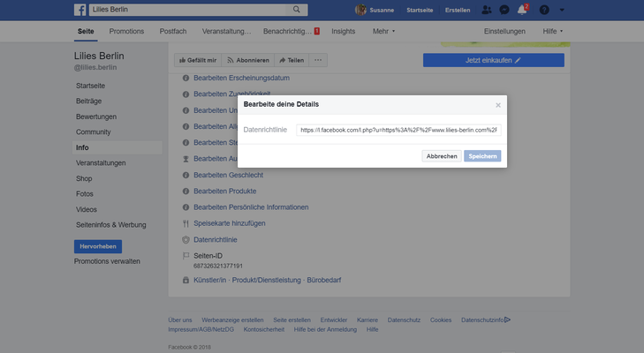Click the search magnifier icon
This screenshot has height=353, width=644.
click(297, 10)
